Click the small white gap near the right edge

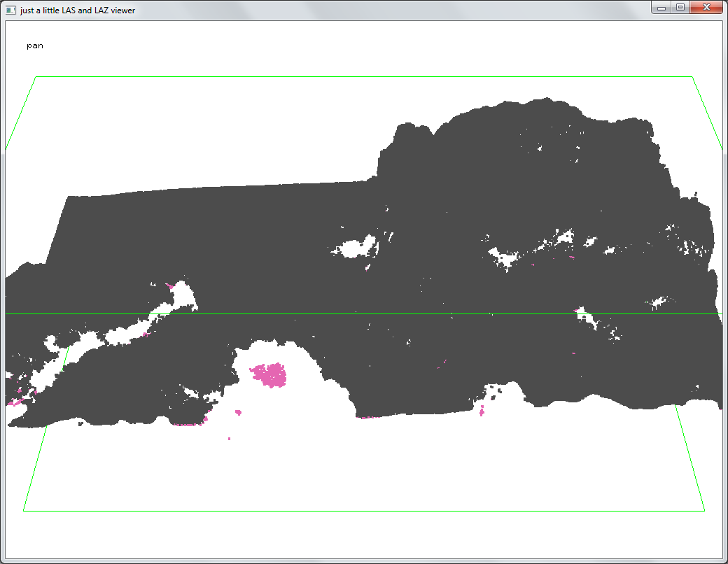658,302
